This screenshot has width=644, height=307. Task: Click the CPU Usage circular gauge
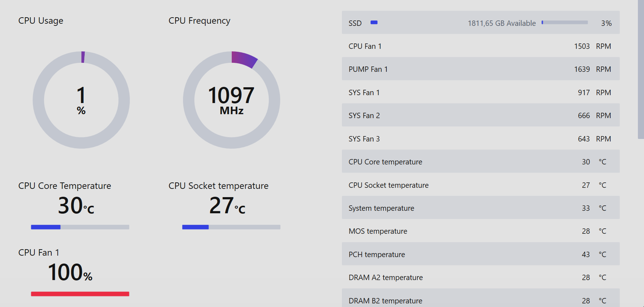coord(81,100)
